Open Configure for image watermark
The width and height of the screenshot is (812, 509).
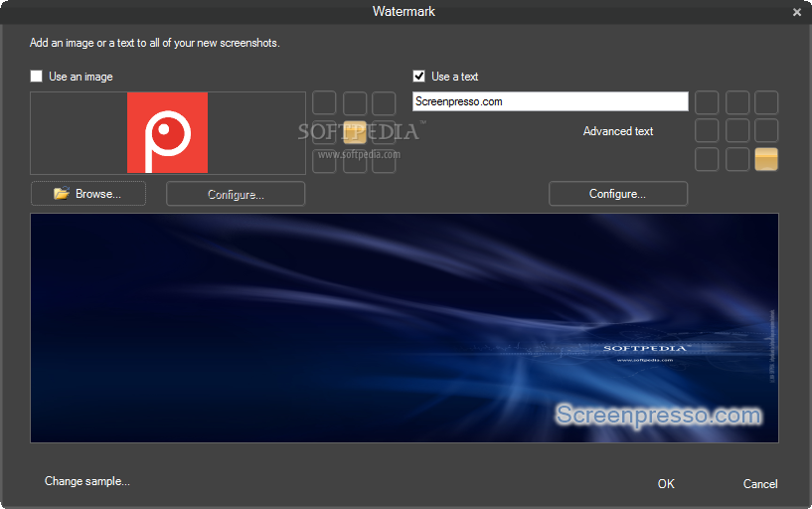click(x=236, y=194)
